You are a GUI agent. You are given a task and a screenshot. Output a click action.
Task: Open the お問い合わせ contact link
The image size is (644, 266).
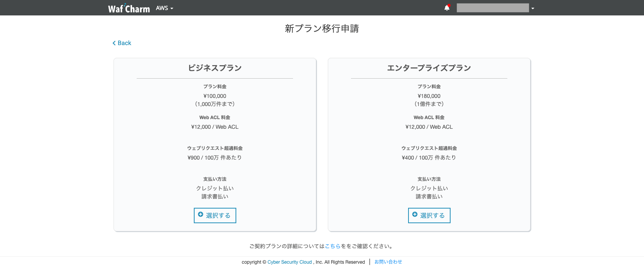(x=388, y=262)
